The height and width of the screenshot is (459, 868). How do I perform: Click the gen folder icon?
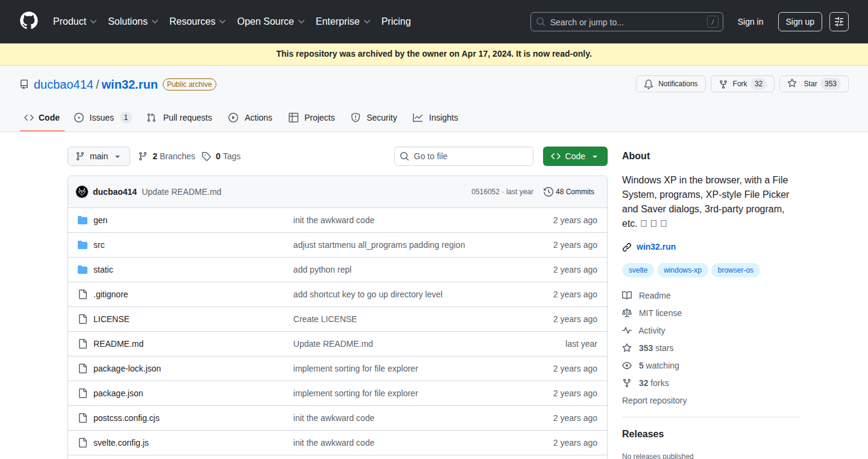(83, 220)
